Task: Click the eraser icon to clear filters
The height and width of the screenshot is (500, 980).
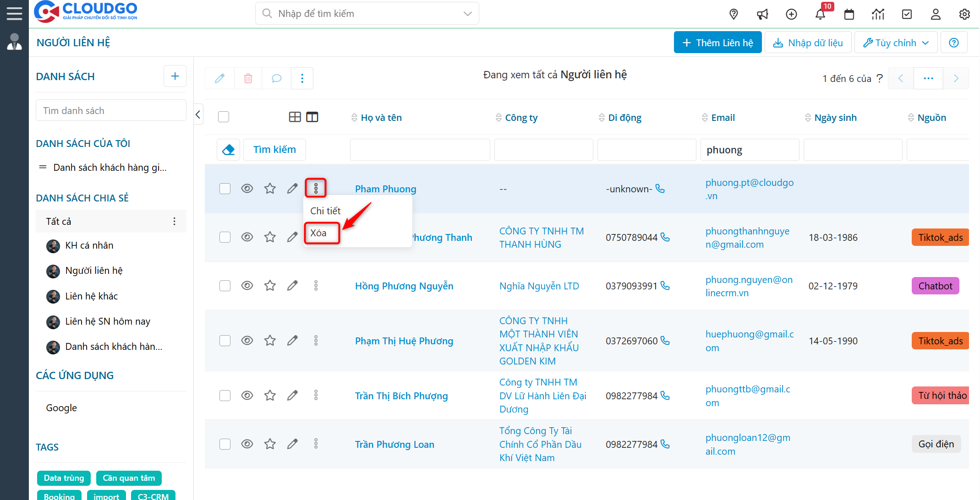Action: coord(228,149)
